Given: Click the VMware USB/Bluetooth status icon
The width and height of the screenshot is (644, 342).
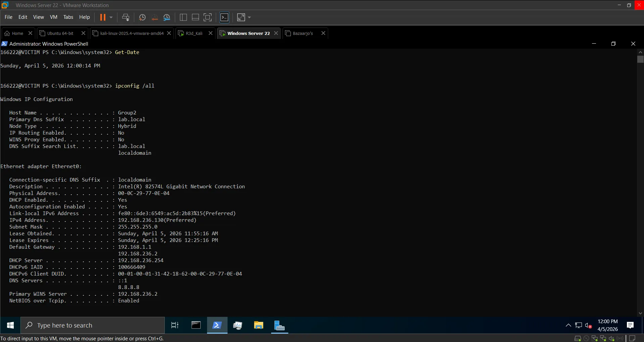Looking at the screenshot, I should (620, 338).
